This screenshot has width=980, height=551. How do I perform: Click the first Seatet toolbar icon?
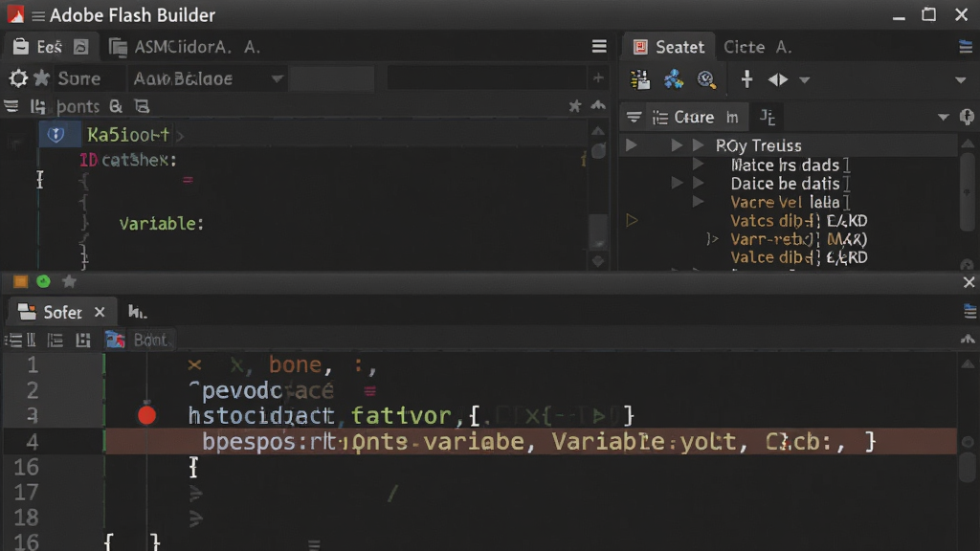click(640, 79)
